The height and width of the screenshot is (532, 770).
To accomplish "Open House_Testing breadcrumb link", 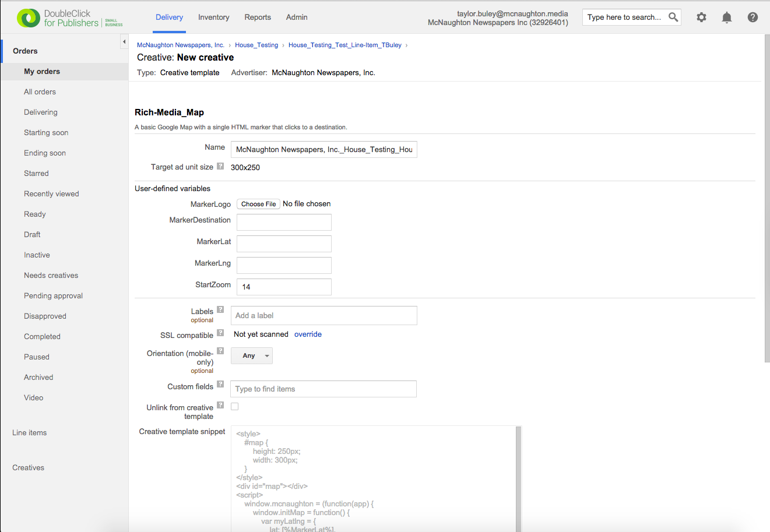I will click(256, 45).
